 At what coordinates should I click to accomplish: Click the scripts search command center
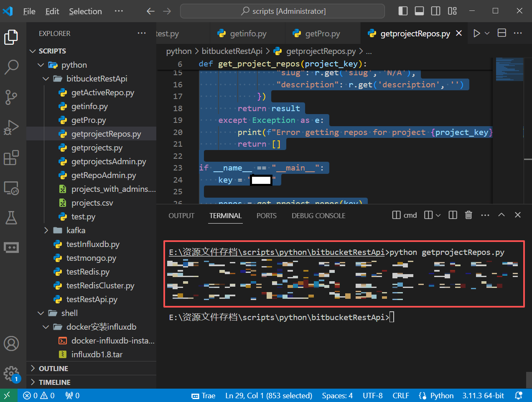pyautogui.click(x=283, y=11)
